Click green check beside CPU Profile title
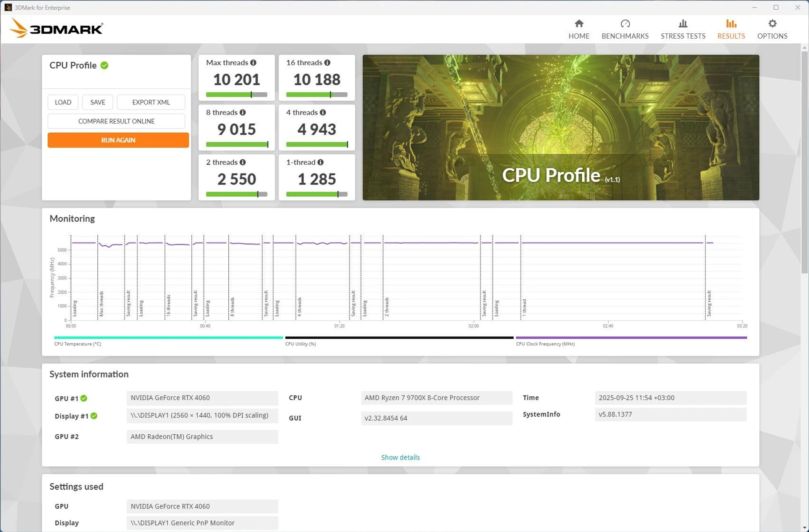Viewport: 809px width, 532px height. coord(104,65)
